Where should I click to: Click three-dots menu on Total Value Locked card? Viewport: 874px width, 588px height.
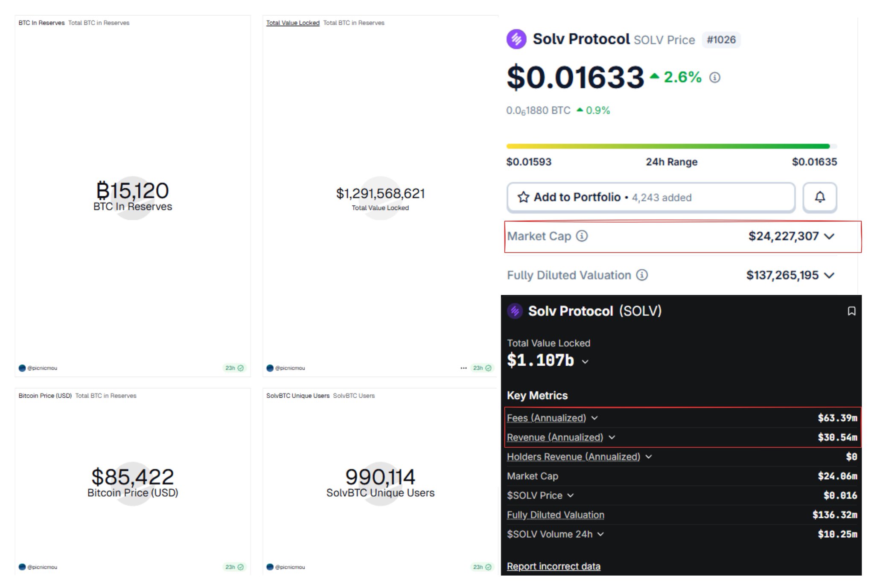point(463,368)
